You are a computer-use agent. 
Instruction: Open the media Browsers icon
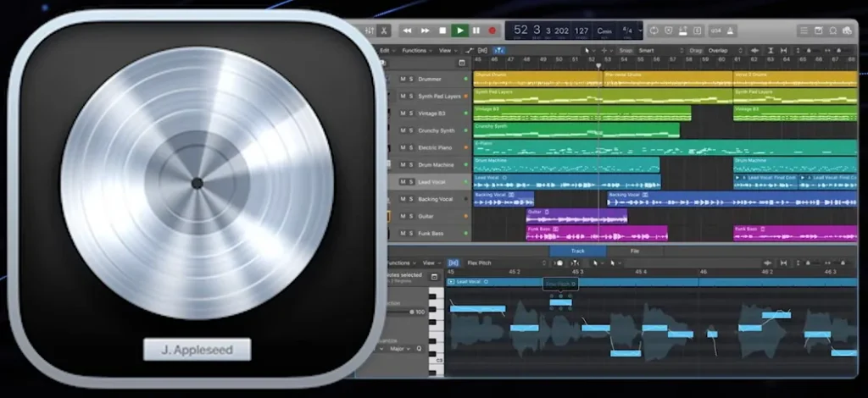tap(847, 31)
